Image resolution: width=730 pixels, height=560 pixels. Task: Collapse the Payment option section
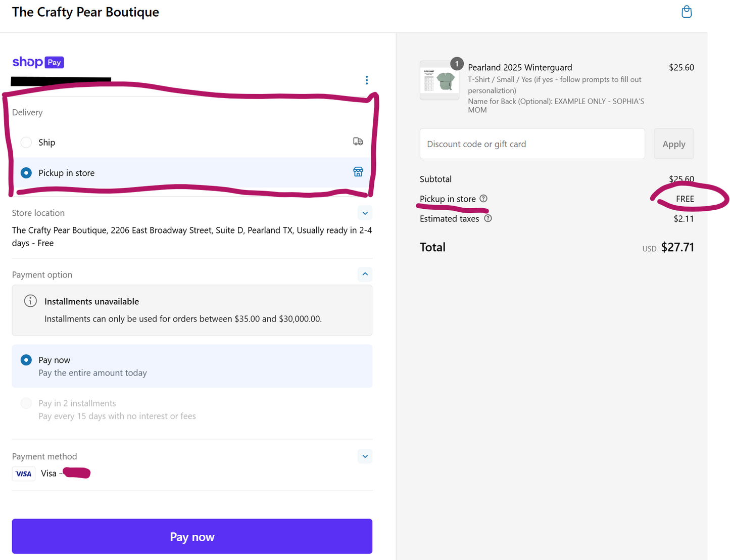[365, 274]
